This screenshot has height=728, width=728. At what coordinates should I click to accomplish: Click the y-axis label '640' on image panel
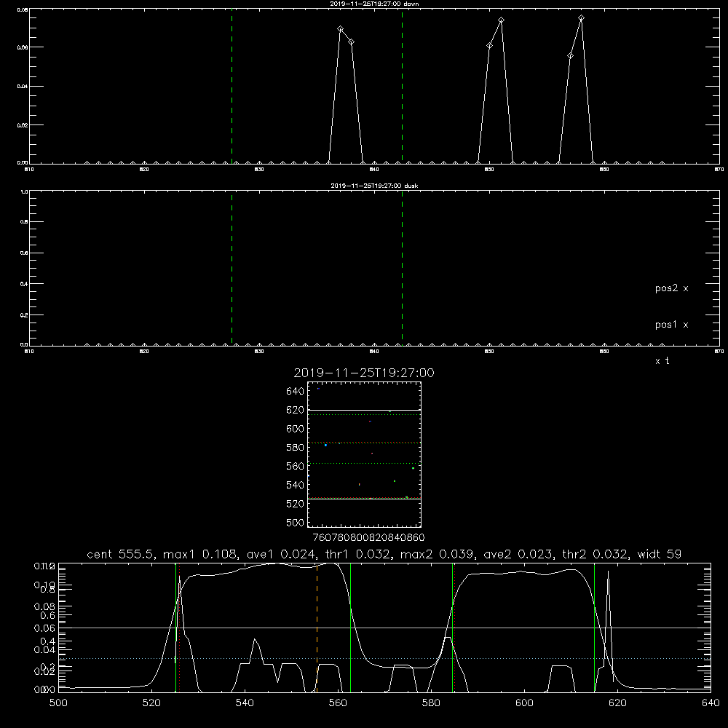296,392
